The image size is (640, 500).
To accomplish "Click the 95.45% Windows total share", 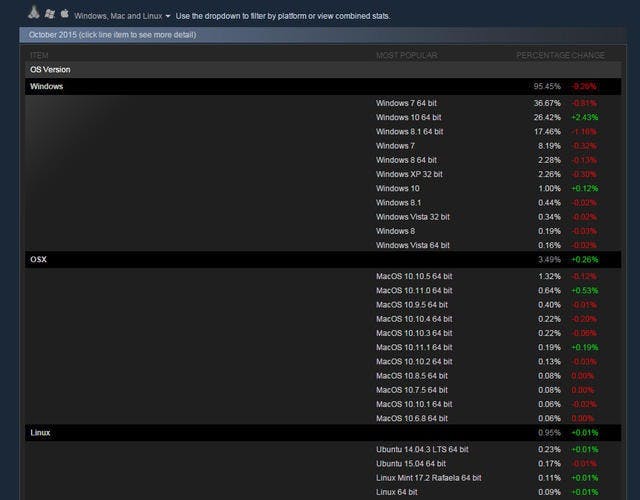I will point(547,87).
